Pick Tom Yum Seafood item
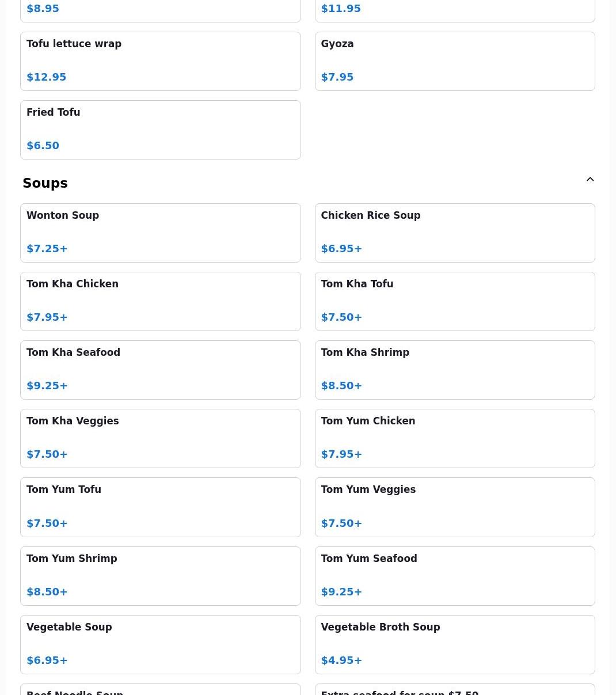Image resolution: width=616 pixels, height=695 pixels. pos(454,576)
